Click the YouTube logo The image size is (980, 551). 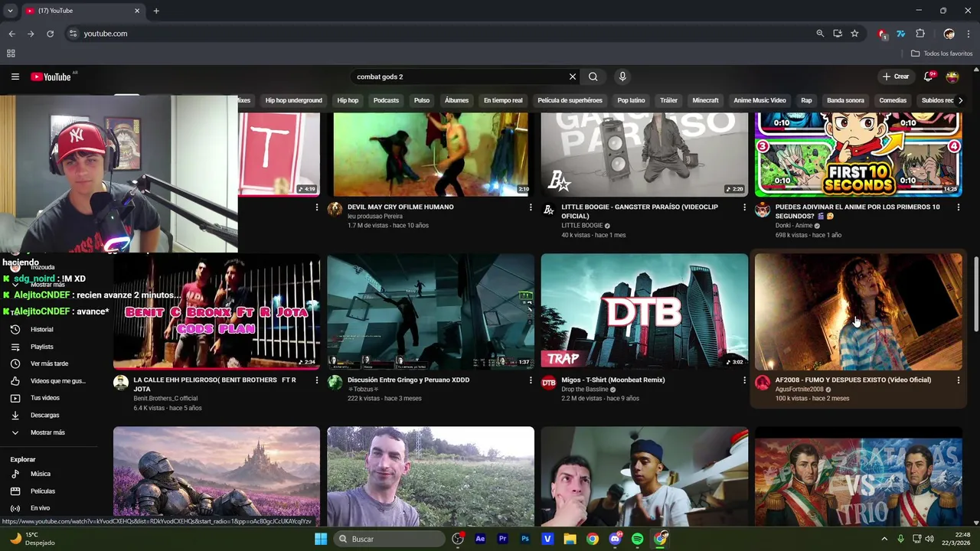[51, 77]
